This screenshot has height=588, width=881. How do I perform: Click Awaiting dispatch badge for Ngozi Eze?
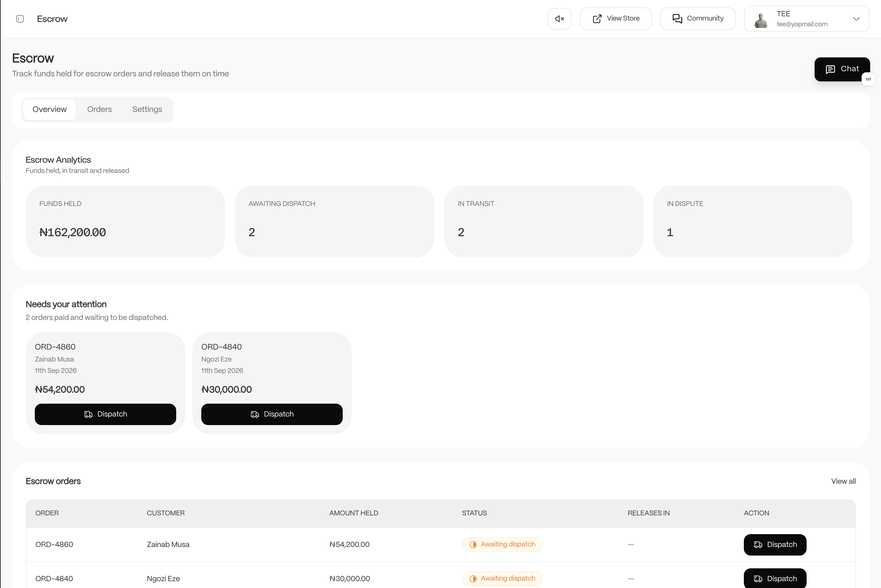[x=502, y=579]
